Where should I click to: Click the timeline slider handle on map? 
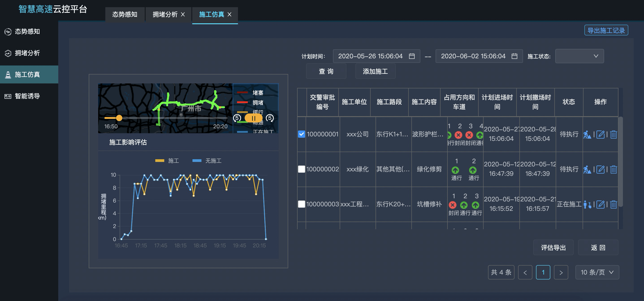[119, 118]
